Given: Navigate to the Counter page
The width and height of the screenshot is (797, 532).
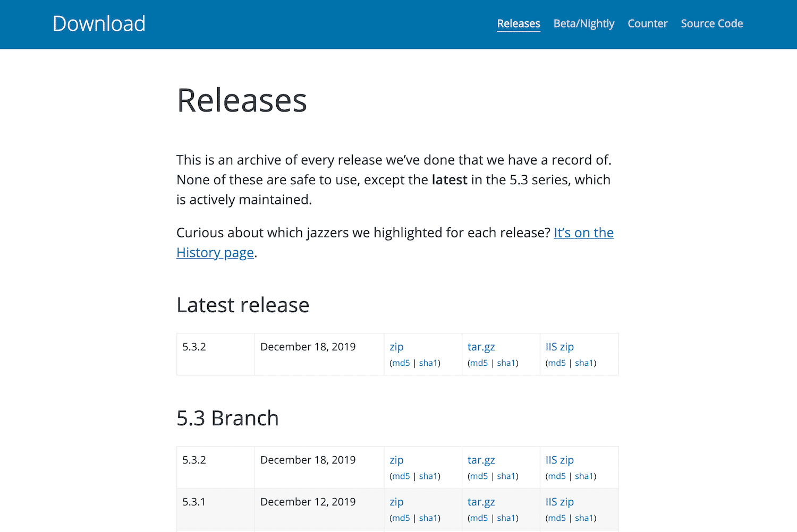Looking at the screenshot, I should click(647, 24).
